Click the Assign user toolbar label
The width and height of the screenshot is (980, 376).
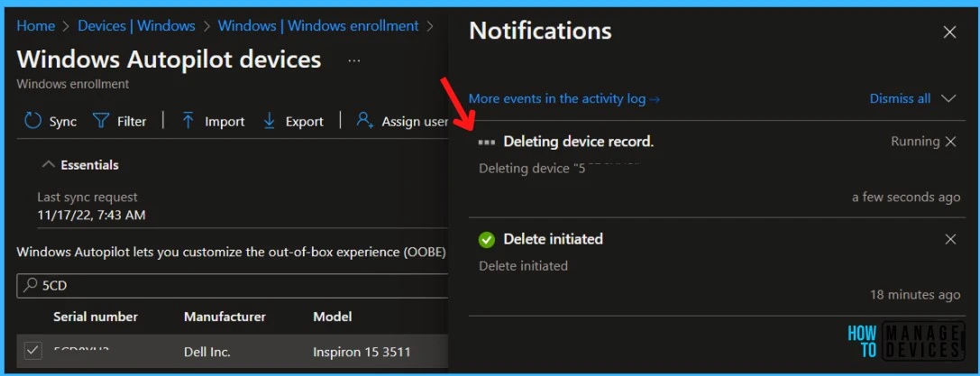tap(415, 121)
